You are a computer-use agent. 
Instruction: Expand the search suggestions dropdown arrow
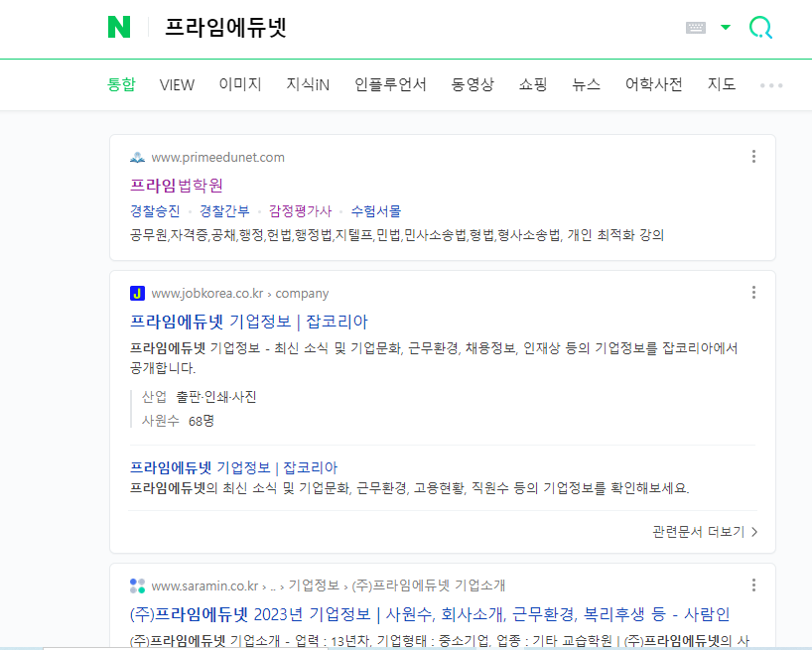coord(726,27)
